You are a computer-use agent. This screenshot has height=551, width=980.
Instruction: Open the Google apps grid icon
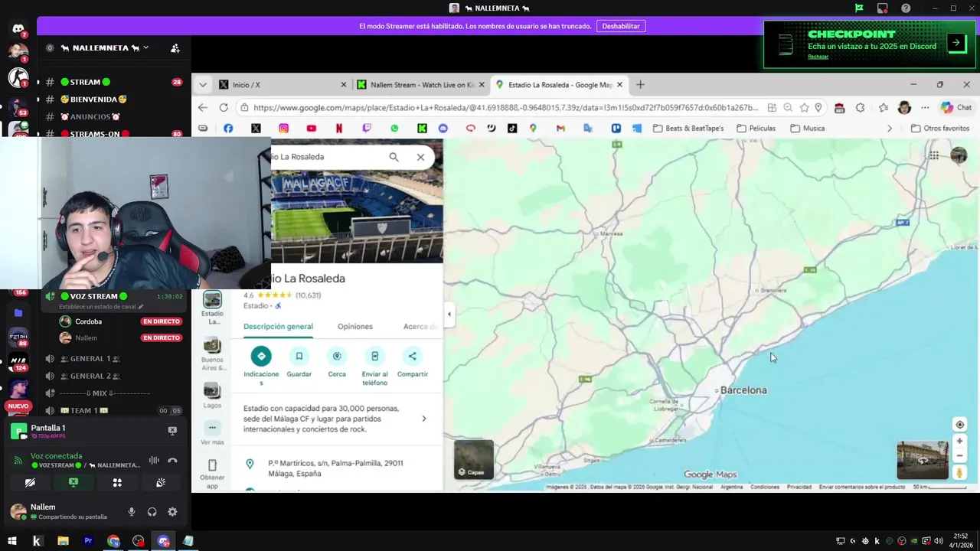tap(934, 155)
